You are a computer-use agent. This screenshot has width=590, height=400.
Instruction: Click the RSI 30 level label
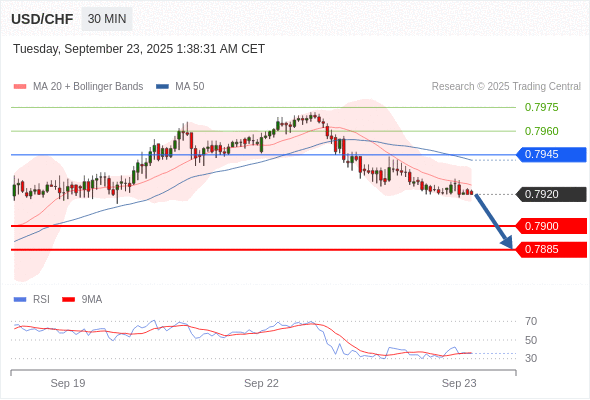(531, 358)
